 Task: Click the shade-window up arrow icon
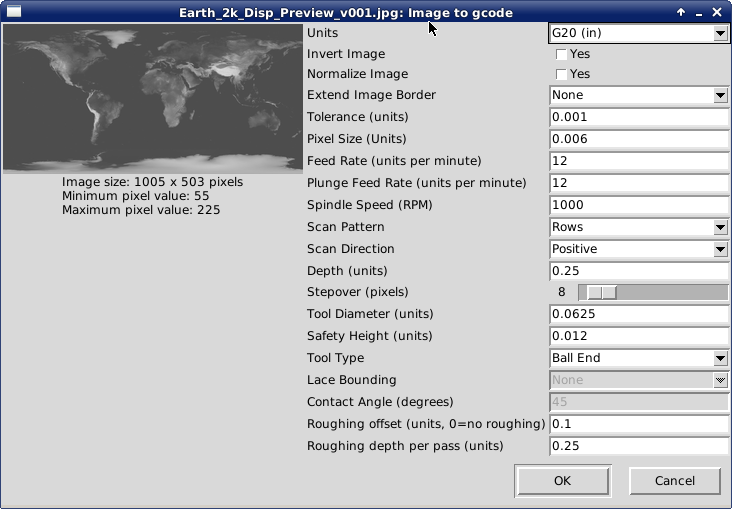(x=681, y=12)
